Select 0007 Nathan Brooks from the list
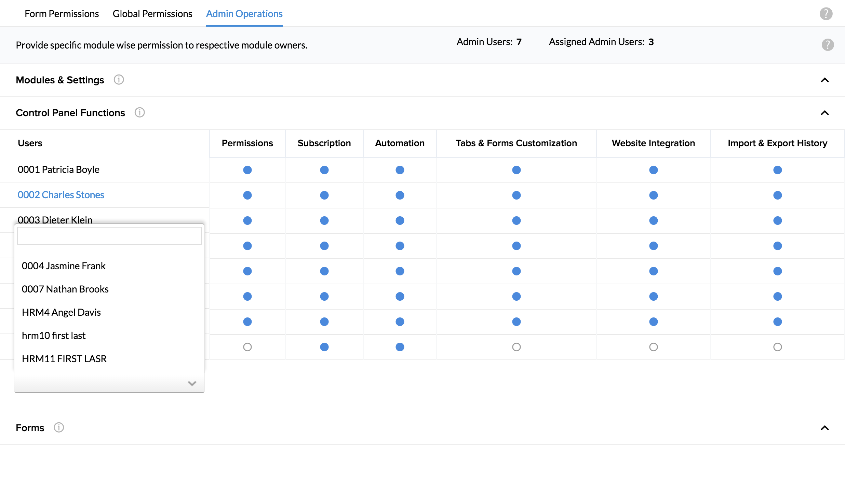Image resolution: width=845 pixels, height=504 pixels. coord(65,289)
